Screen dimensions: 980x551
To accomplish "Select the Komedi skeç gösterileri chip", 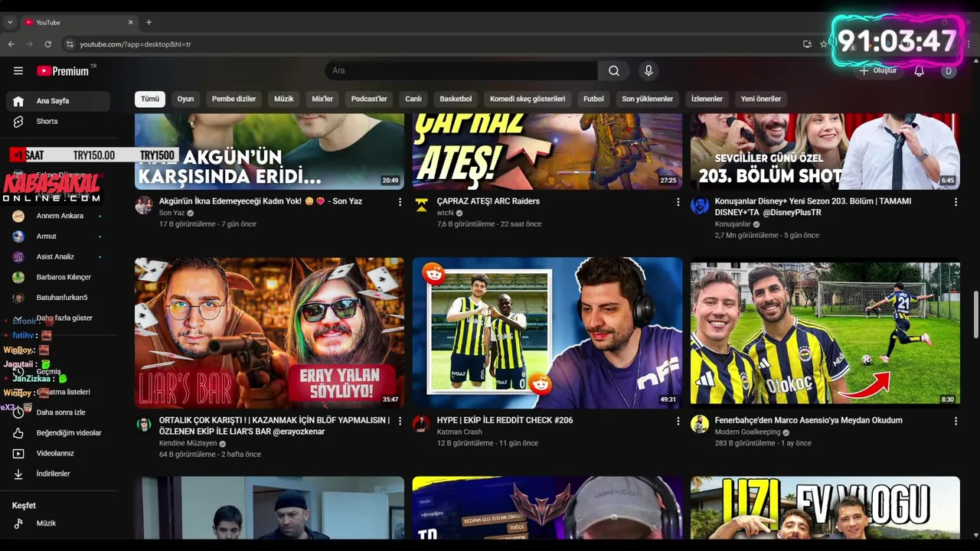I will click(x=528, y=99).
